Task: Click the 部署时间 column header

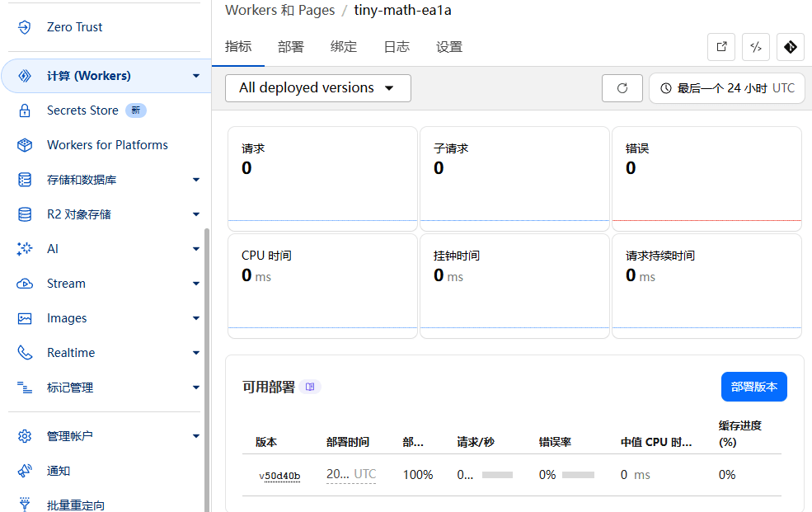Action: tap(348, 442)
